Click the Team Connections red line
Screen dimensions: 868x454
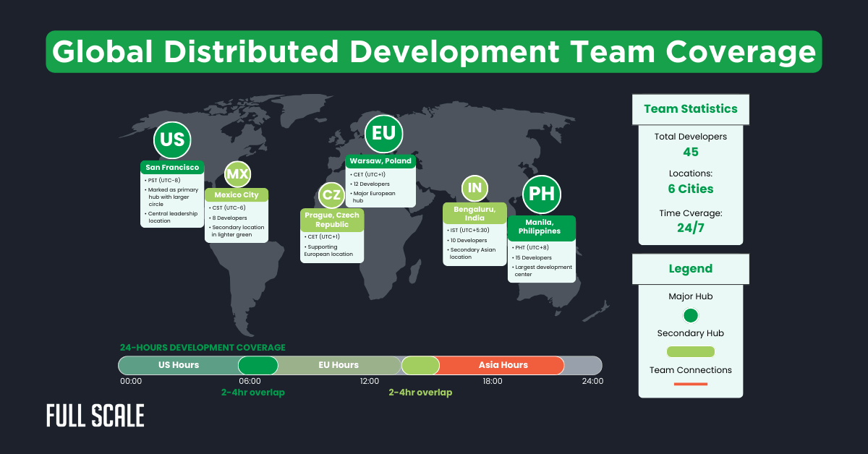click(x=690, y=384)
